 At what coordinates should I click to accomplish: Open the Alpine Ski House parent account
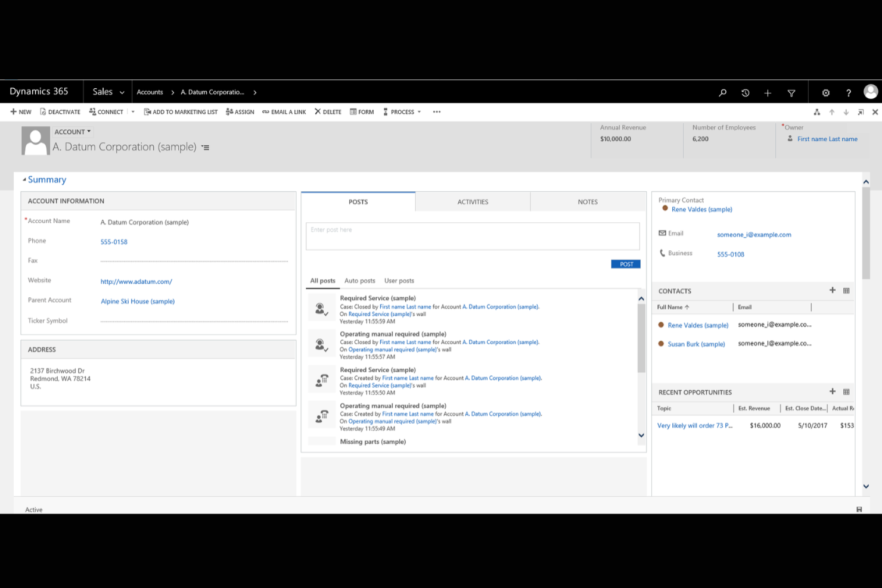[138, 301]
